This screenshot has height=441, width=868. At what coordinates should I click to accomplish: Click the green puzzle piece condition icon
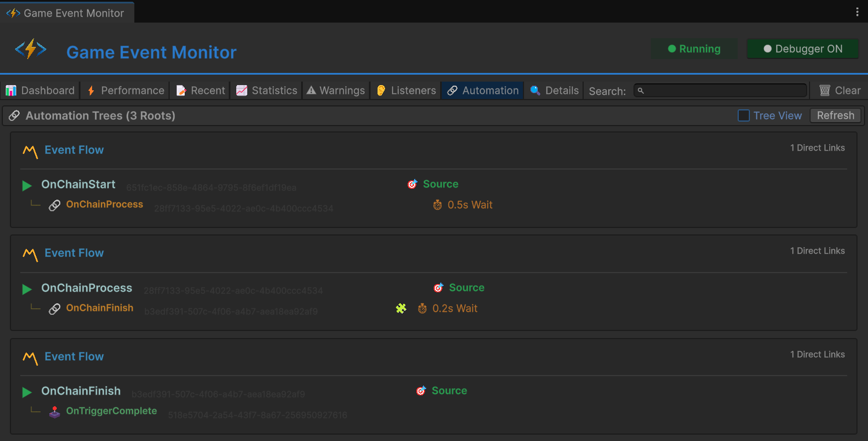401,308
